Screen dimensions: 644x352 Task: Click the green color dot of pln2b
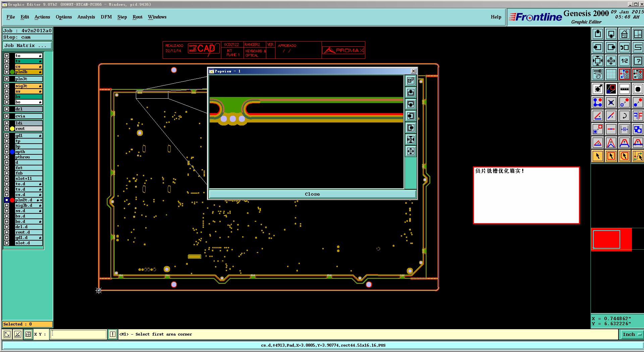(x=12, y=72)
